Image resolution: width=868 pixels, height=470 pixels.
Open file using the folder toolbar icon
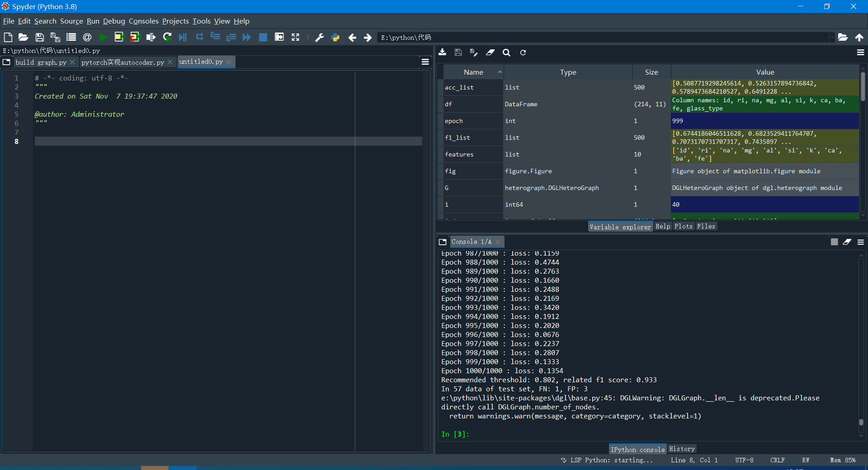[x=24, y=37]
